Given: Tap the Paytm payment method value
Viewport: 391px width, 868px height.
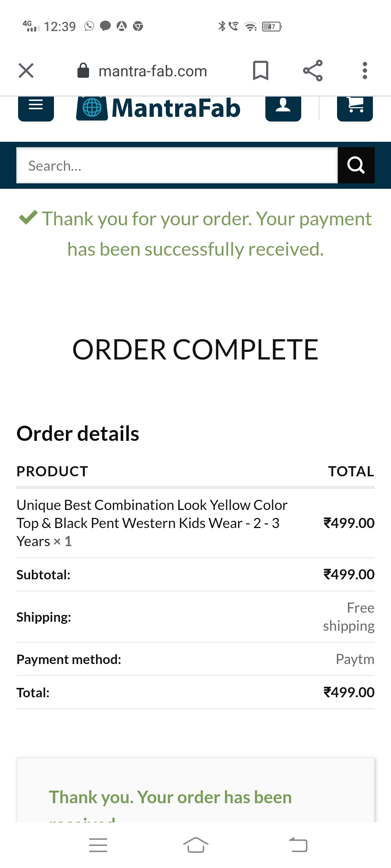Looking at the screenshot, I should pos(355,659).
